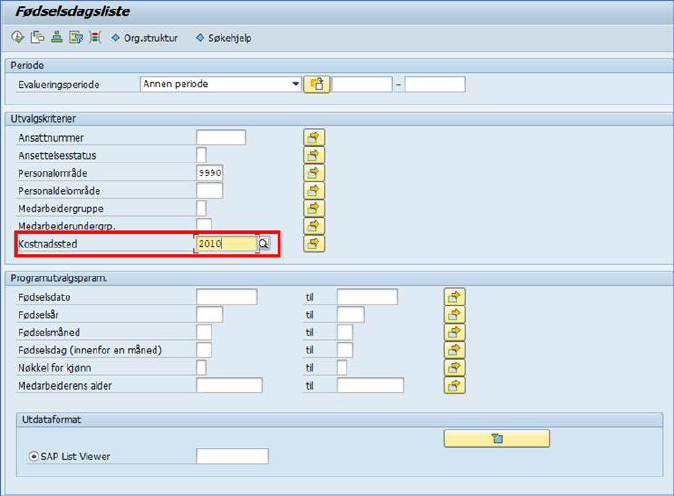Focus the Fødselsdato from field
Screen dimensions: 674x496
227,297
